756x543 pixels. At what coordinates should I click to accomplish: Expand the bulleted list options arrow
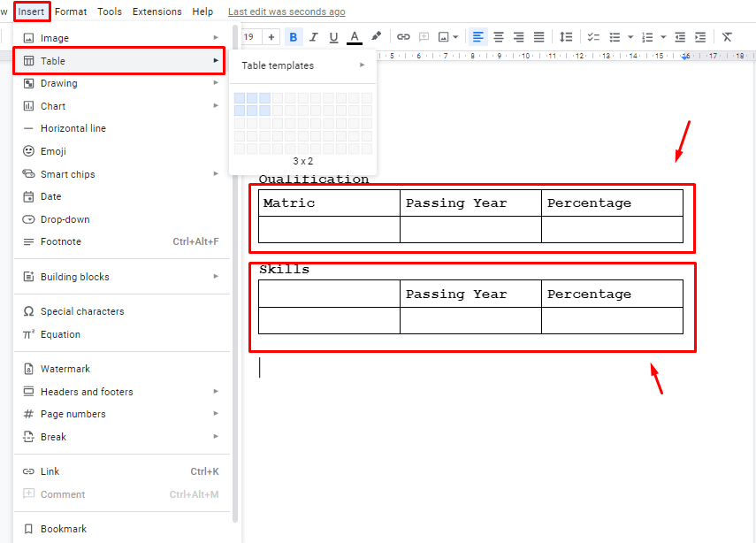pos(630,37)
